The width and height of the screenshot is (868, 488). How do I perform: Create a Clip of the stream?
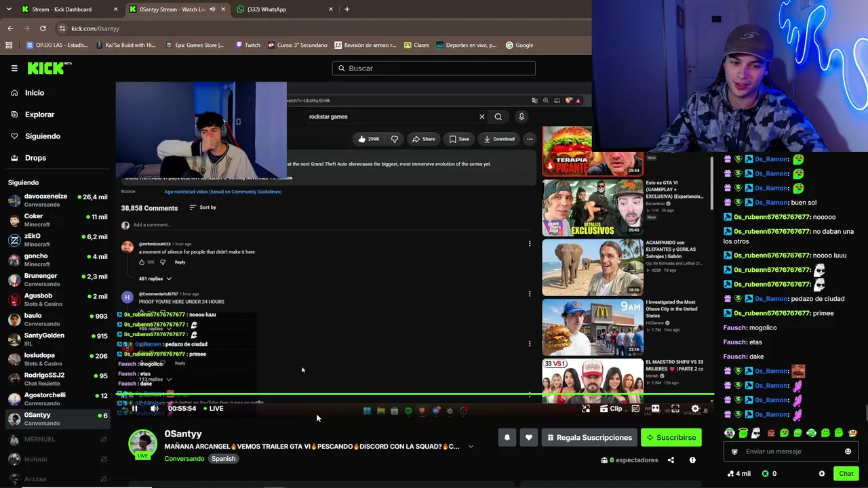tap(610, 409)
